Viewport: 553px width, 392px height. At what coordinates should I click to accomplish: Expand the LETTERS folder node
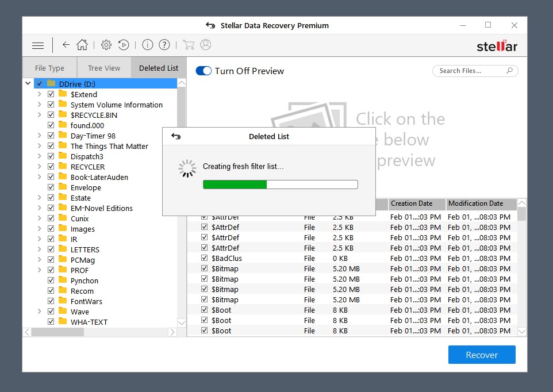point(39,249)
